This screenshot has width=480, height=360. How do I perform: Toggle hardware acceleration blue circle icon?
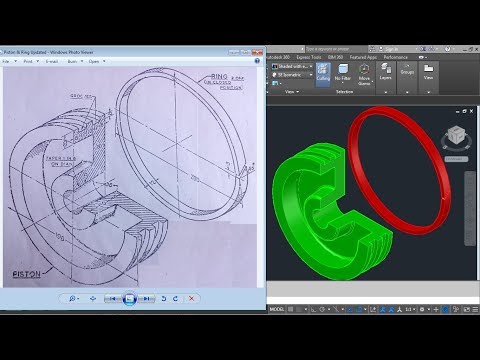(445, 309)
